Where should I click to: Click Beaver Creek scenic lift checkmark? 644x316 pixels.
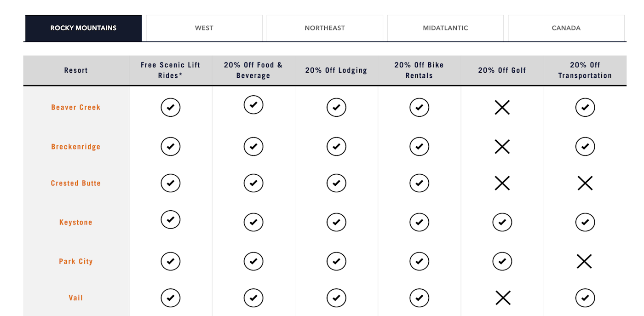coord(171,108)
